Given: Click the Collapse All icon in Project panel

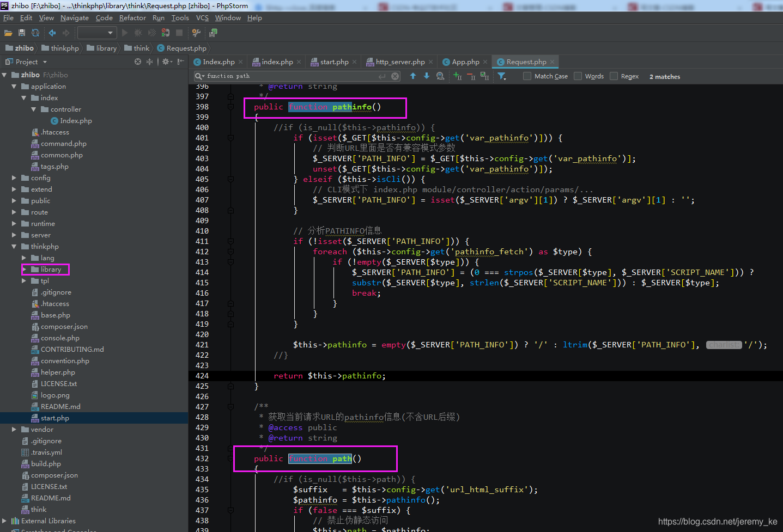Looking at the screenshot, I should (x=149, y=62).
